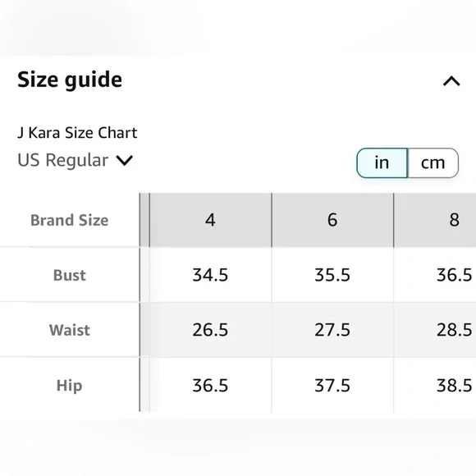Select brand size 8 column header

pyautogui.click(x=435, y=220)
